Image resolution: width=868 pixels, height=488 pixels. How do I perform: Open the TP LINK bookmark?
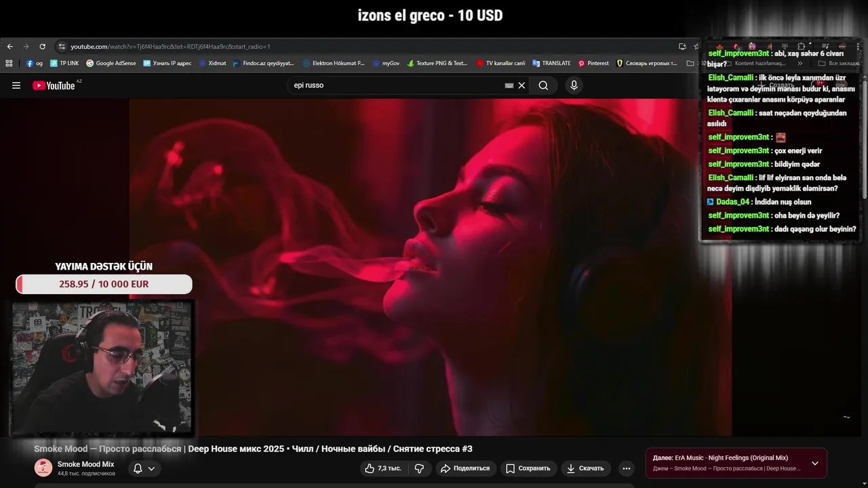[x=64, y=63]
